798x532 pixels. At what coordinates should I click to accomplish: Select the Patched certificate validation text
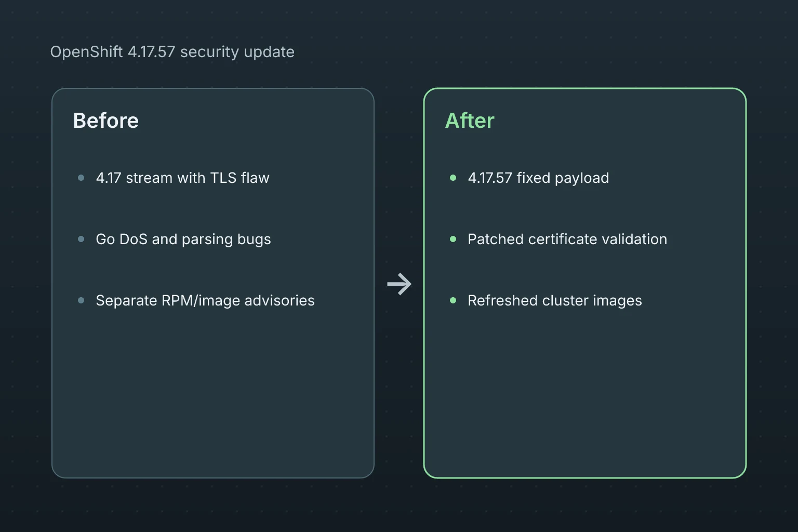coord(567,239)
